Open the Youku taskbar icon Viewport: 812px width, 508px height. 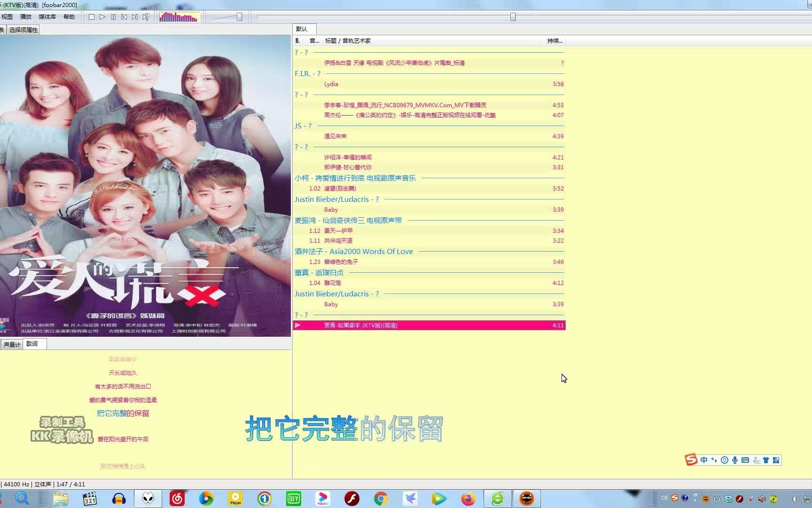(323, 499)
